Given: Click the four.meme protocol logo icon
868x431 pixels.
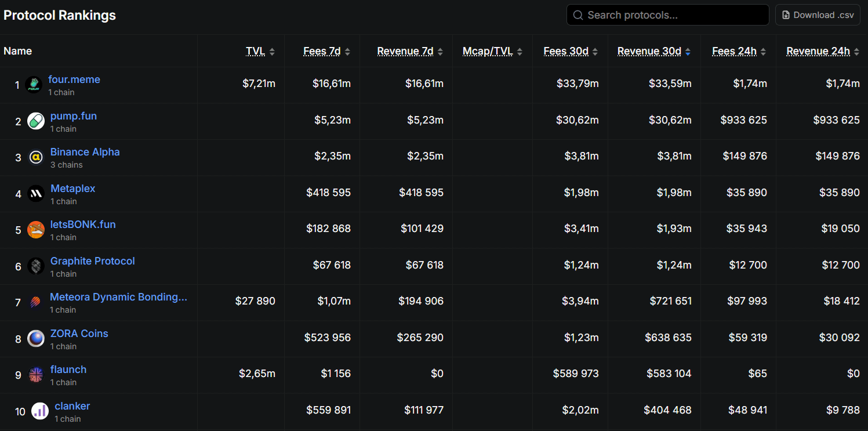Looking at the screenshot, I should pos(34,85).
